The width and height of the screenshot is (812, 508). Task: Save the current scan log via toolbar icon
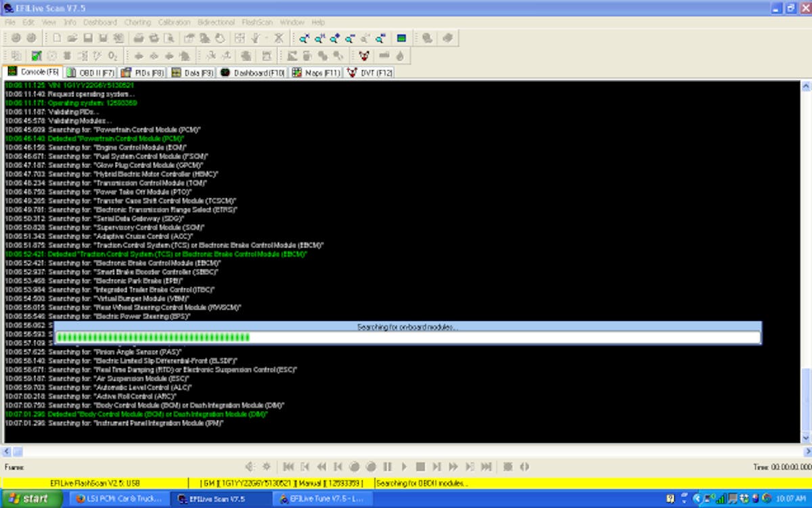coord(87,37)
